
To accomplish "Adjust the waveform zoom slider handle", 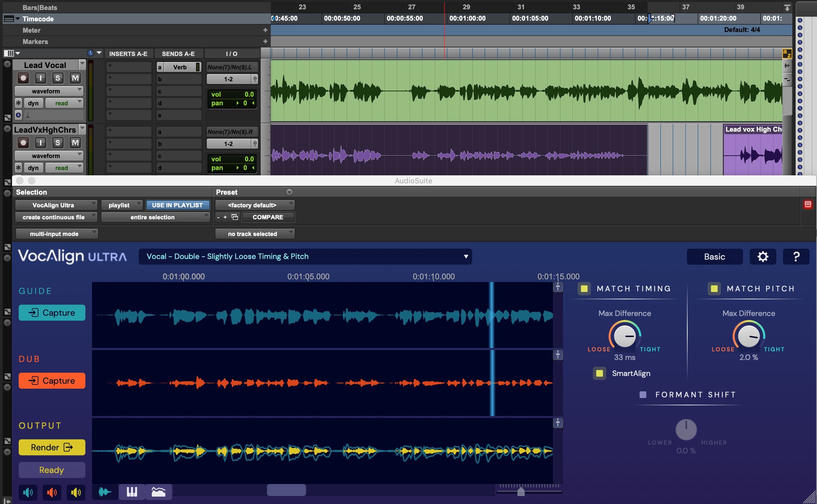I will (x=521, y=491).
